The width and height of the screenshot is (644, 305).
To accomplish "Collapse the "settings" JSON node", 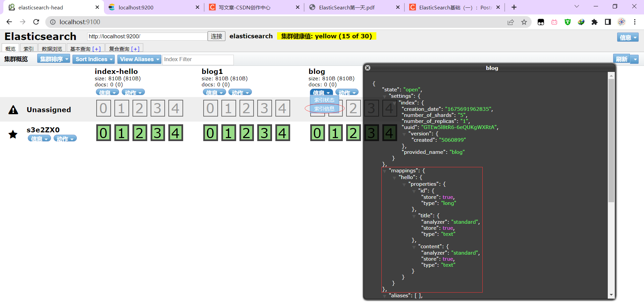I will point(385,97).
